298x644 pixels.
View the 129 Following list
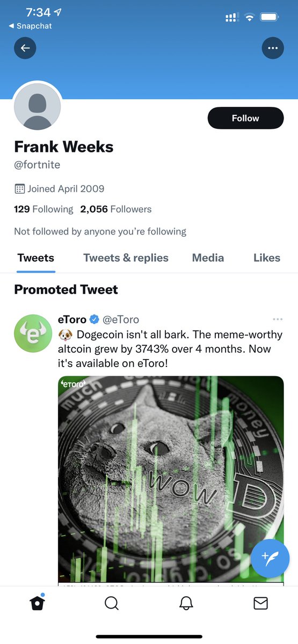click(43, 209)
